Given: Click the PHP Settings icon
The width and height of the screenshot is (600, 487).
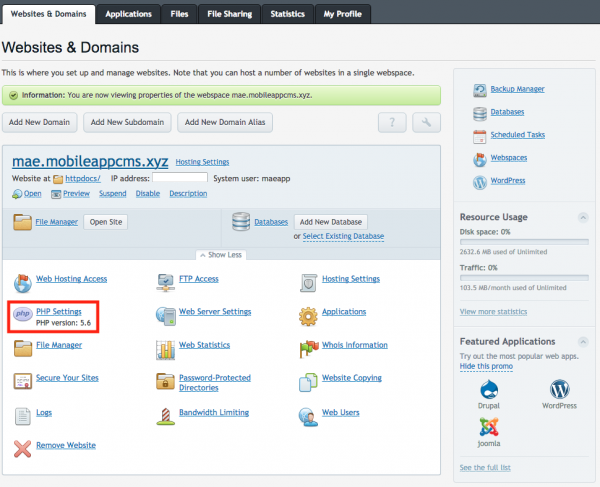Looking at the screenshot, I should (22, 314).
